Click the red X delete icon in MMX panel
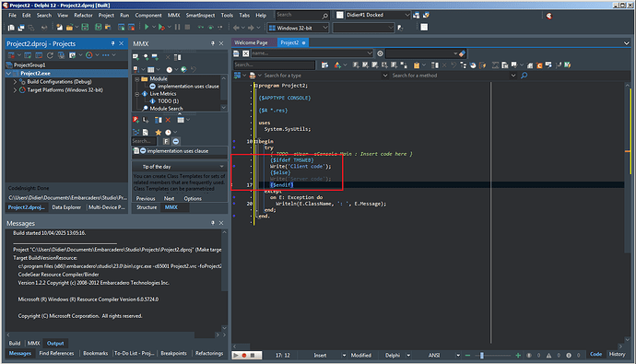Image resolution: width=636 pixels, height=364 pixels. point(168,120)
